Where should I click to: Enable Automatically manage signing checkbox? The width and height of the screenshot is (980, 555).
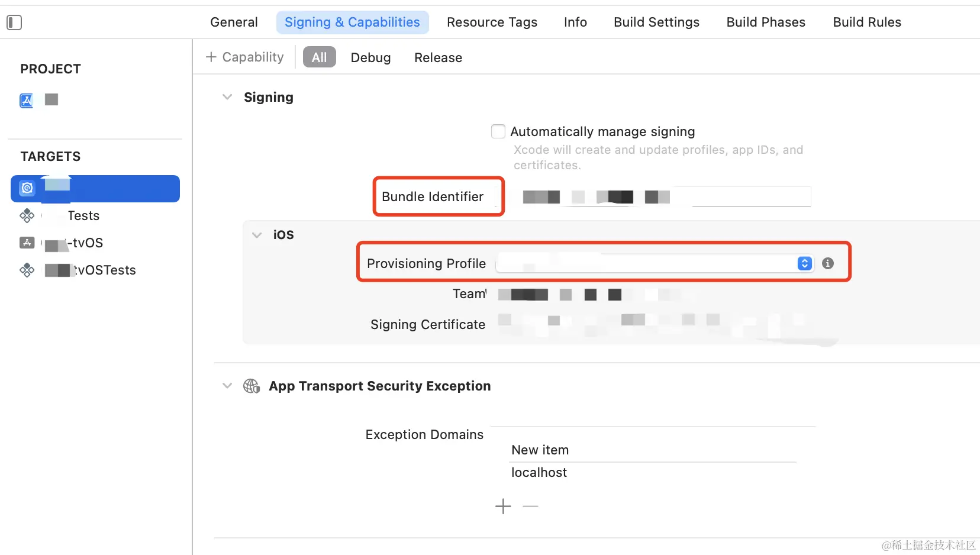[x=498, y=131]
